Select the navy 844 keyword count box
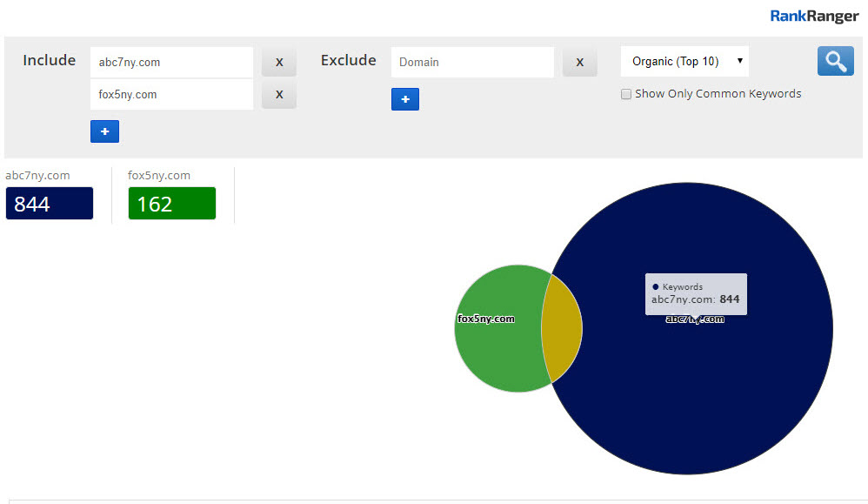 [50, 204]
